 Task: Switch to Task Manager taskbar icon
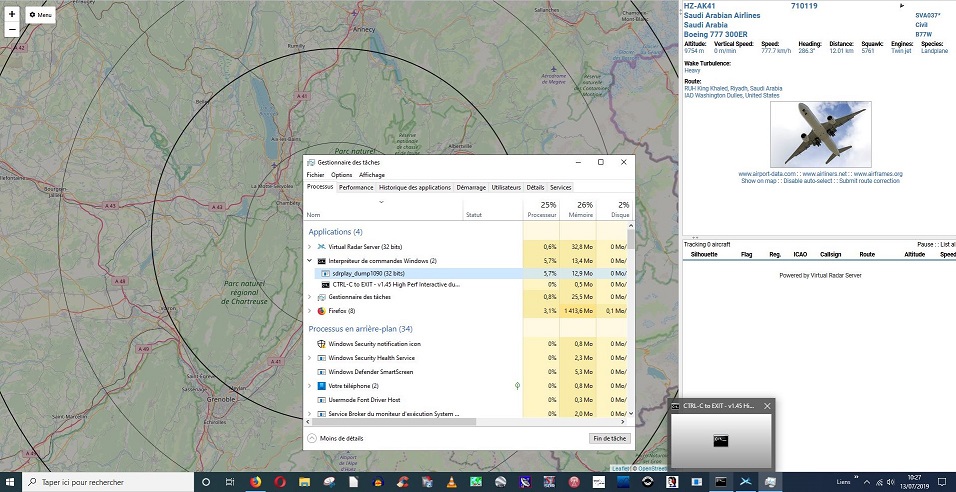pos(770,482)
